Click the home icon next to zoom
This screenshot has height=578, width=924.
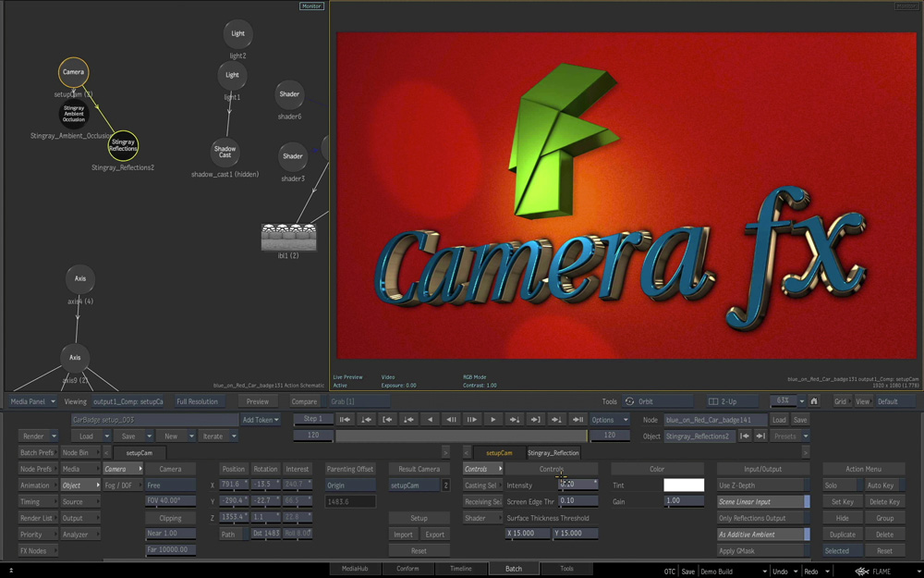pyautogui.click(x=814, y=401)
